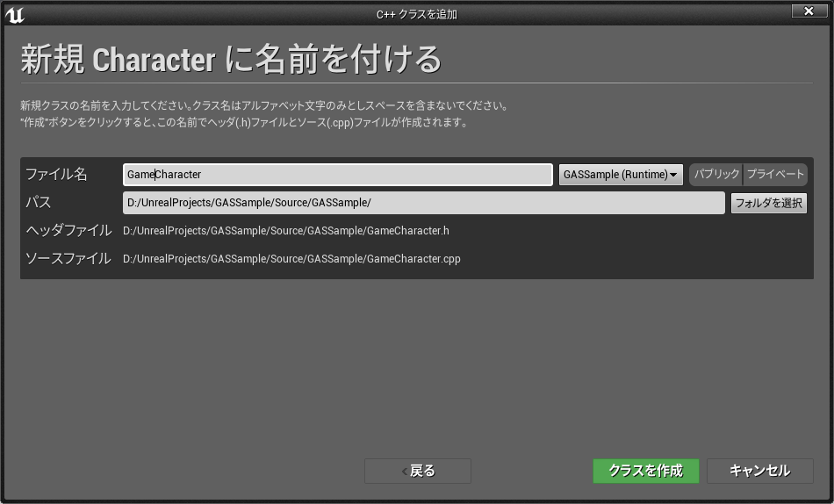The width and height of the screenshot is (834, 504).
Task: Click the GameCharacter.cpp source file path
Action: click(291, 259)
